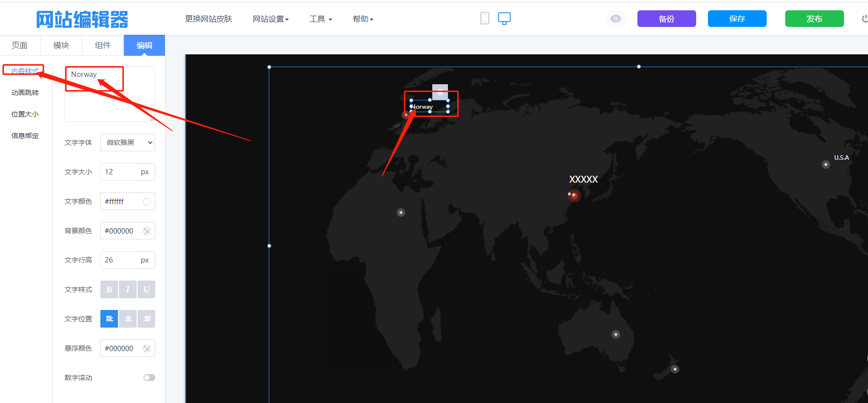
Task: Select the U.S.A label on the map
Action: tap(842, 158)
